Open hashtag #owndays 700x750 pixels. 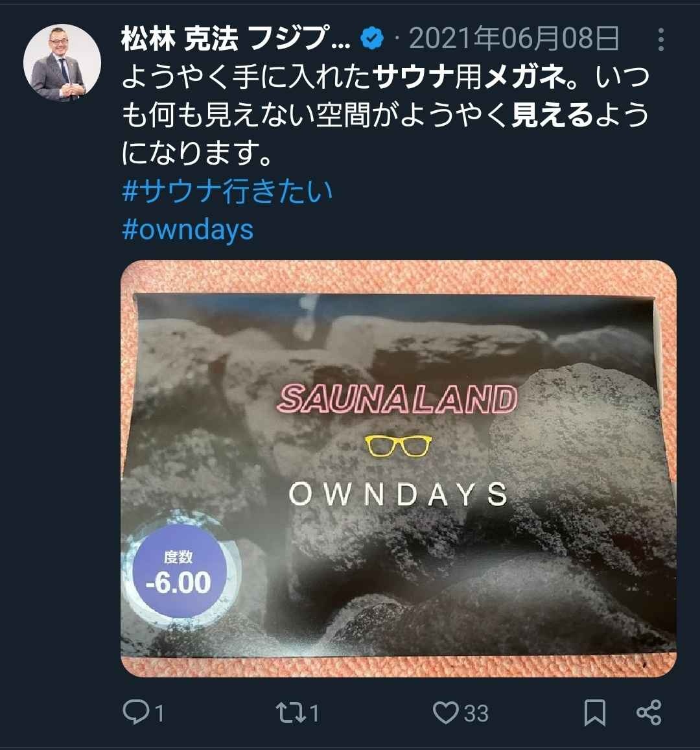click(187, 229)
